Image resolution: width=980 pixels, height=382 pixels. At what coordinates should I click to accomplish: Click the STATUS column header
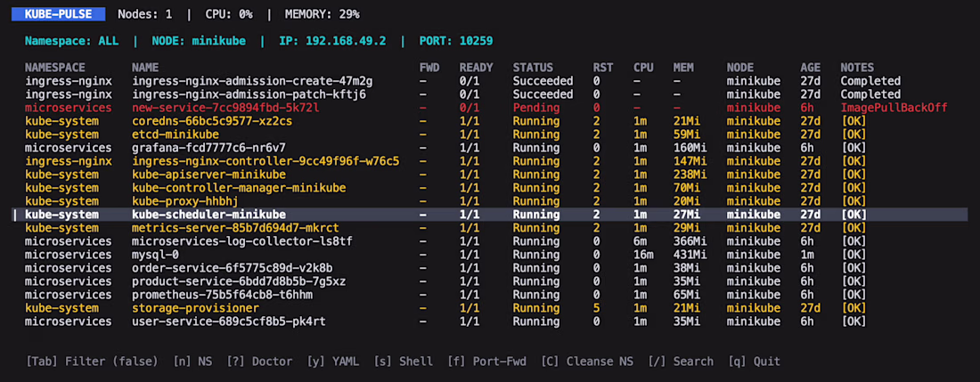[533, 68]
